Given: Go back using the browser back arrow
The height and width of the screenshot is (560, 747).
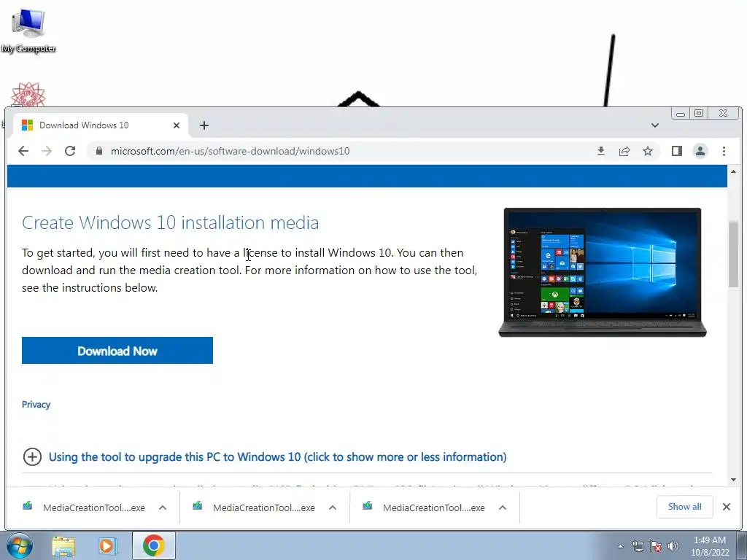Looking at the screenshot, I should [23, 151].
